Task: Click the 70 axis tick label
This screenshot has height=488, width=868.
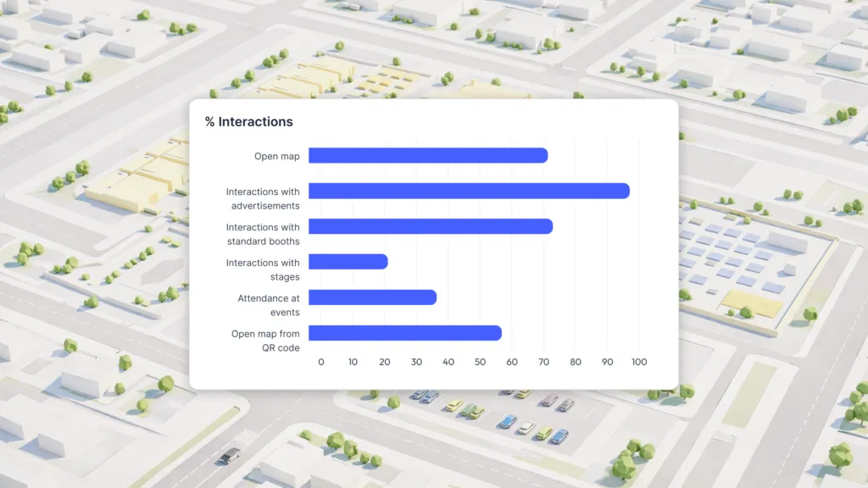Action: point(543,363)
